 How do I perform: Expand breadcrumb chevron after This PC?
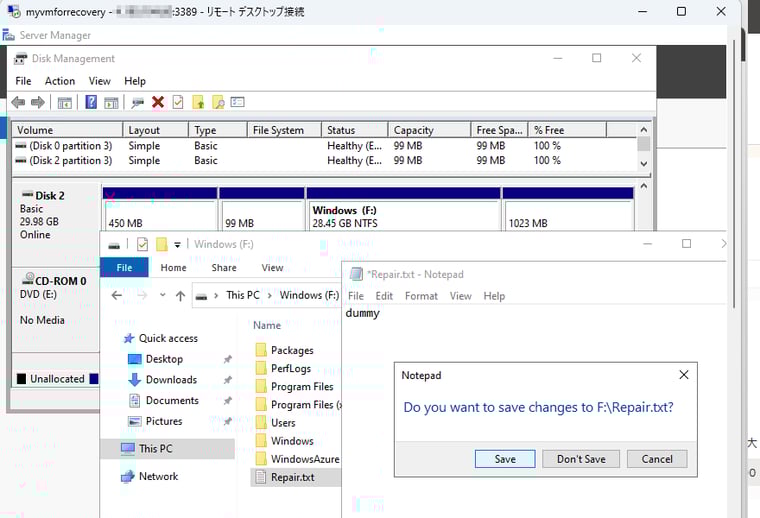click(269, 296)
